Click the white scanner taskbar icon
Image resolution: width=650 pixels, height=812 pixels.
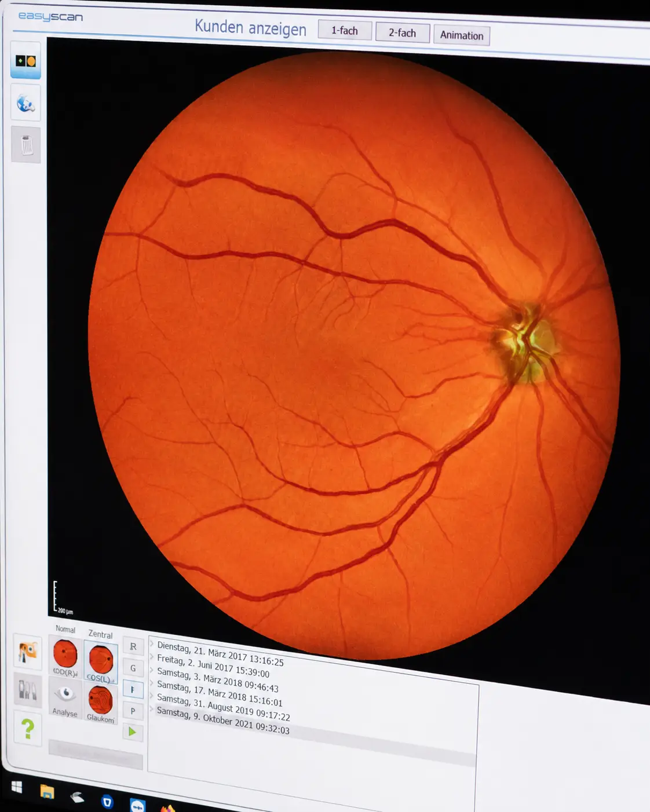pyautogui.click(x=77, y=797)
